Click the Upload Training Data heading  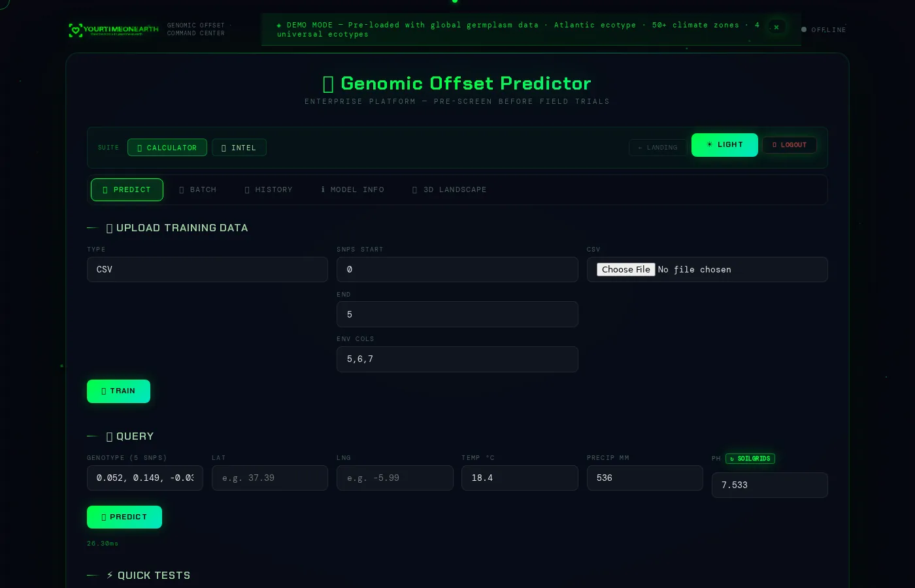(177, 228)
